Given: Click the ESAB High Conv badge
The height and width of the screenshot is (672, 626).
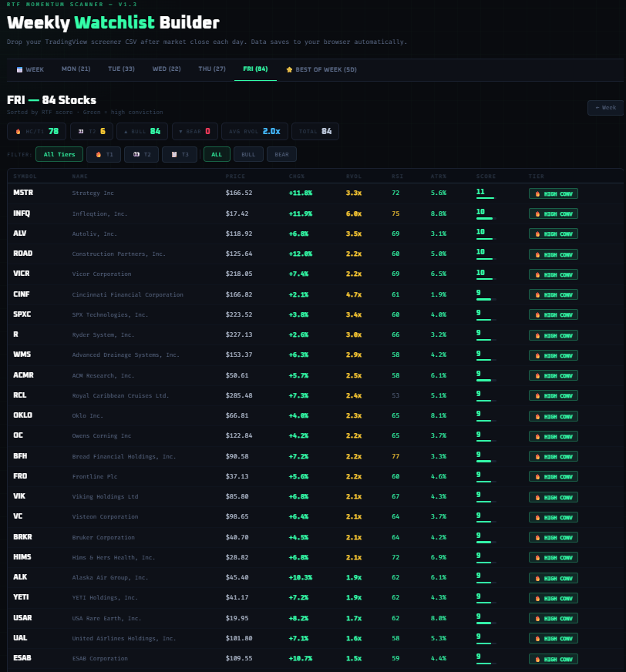Looking at the screenshot, I should click(553, 659).
